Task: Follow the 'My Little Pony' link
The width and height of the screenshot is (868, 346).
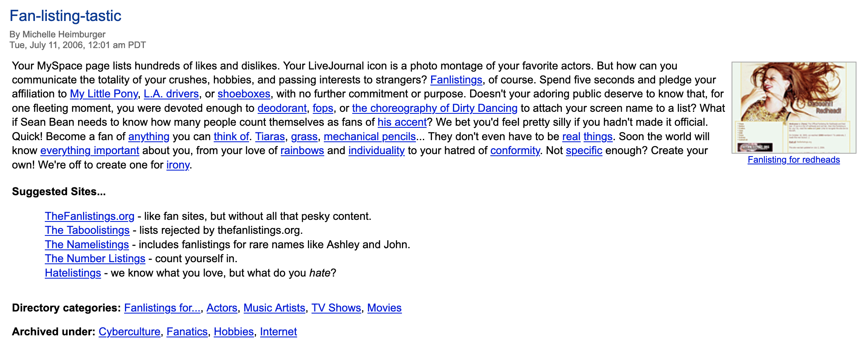Action: pos(104,94)
